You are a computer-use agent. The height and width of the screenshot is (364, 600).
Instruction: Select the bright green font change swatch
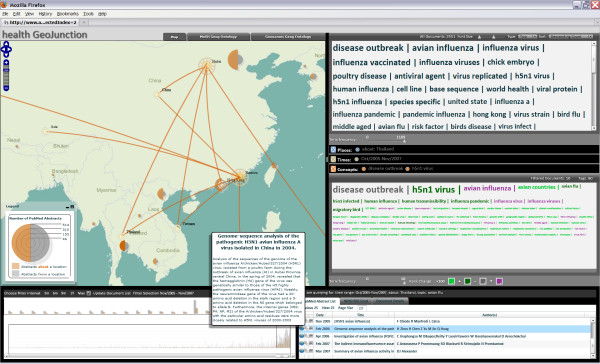(452, 281)
